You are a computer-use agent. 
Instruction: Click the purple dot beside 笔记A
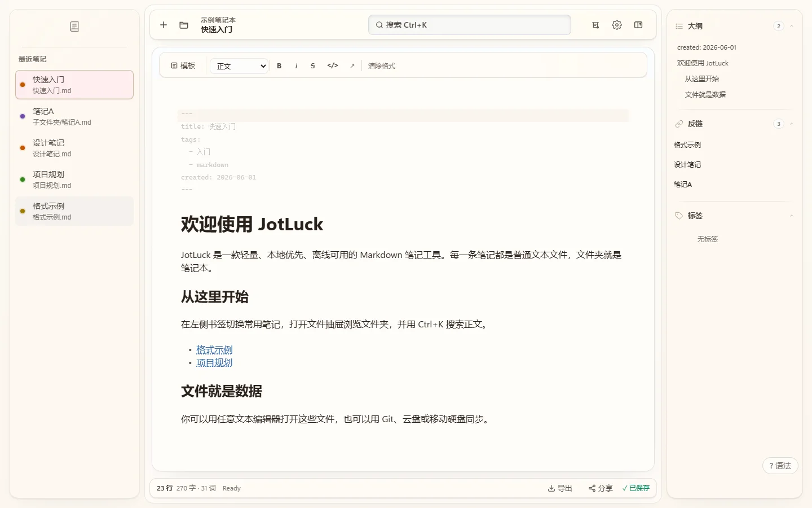pyautogui.click(x=23, y=116)
